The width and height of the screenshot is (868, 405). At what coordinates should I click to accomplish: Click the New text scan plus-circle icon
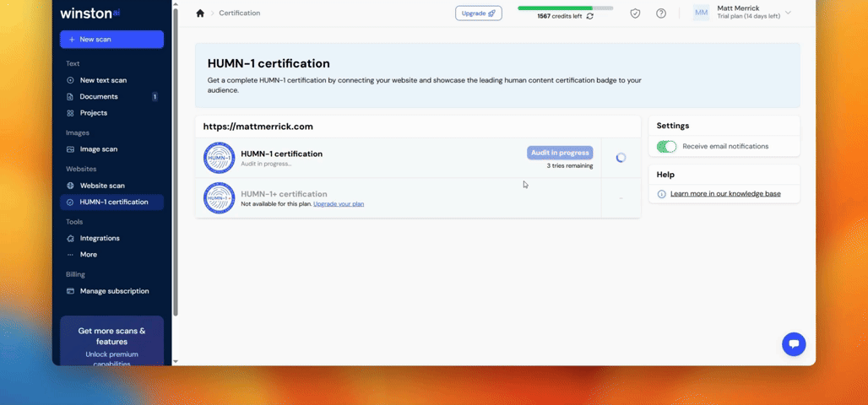pyautogui.click(x=70, y=80)
